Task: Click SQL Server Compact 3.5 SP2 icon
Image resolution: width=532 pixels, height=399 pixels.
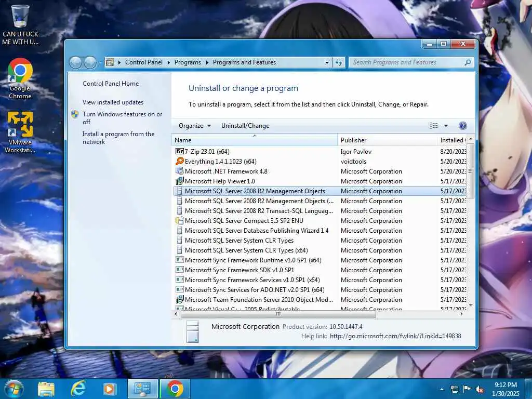Action: (179, 220)
